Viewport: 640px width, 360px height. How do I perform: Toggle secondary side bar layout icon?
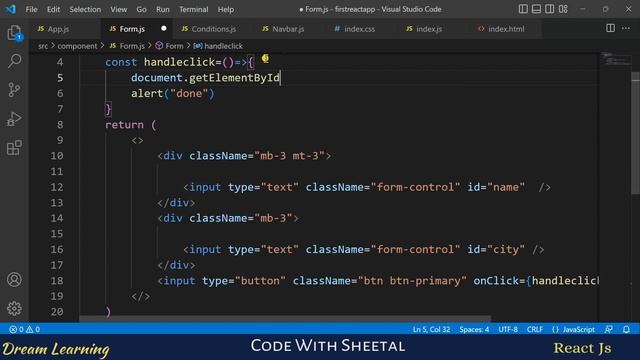[x=550, y=9]
